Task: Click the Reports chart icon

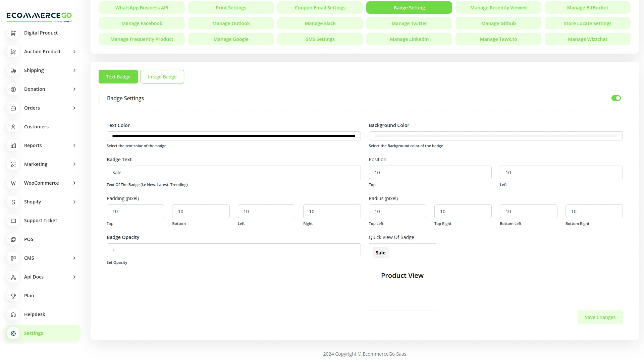Action: click(13, 145)
